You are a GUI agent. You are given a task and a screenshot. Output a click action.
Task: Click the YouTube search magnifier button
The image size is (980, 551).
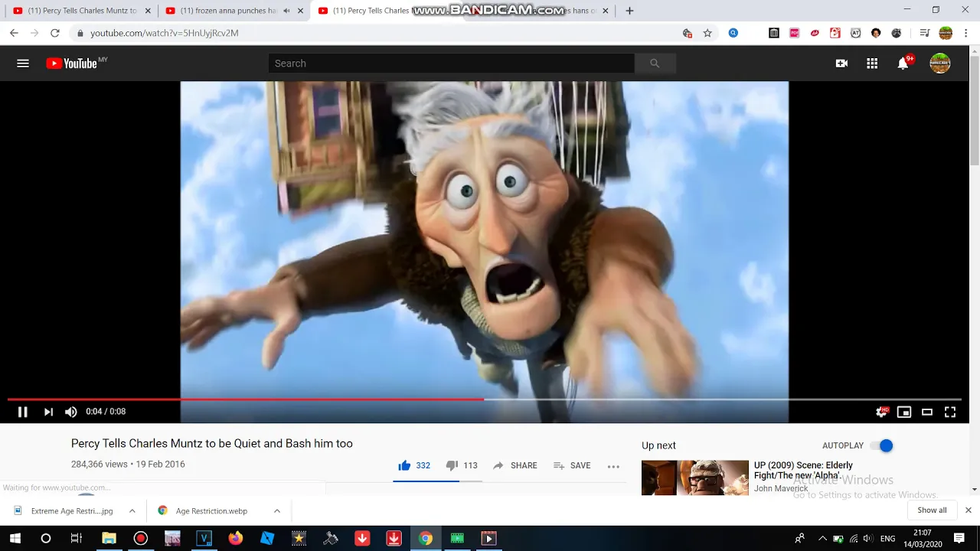[x=655, y=64]
